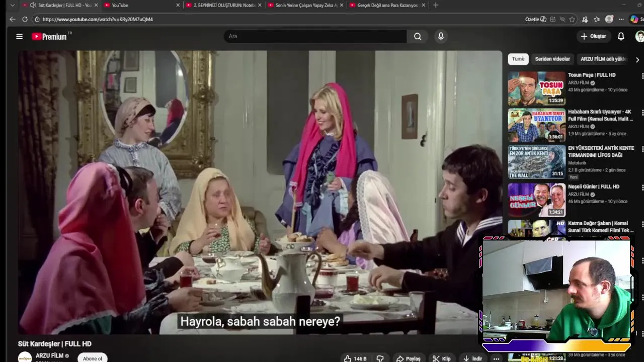
Task: Open browser profile avatar
Action: click(609, 19)
